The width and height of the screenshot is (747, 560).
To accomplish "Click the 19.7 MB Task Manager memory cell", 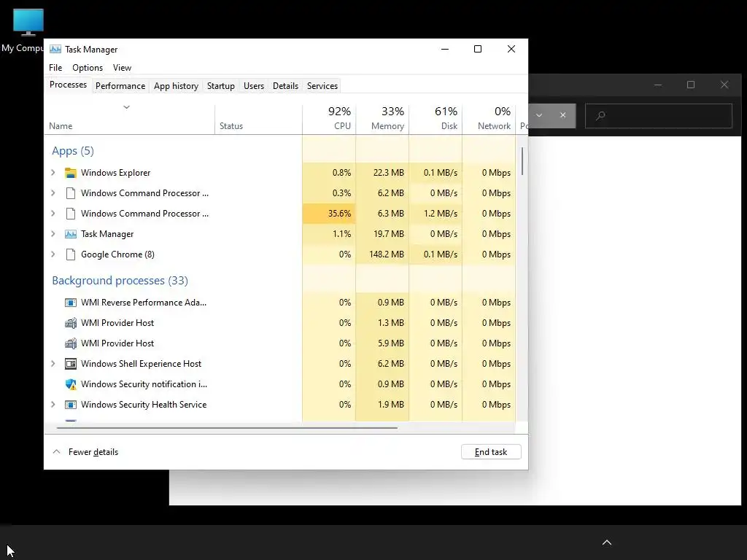I will click(382, 234).
